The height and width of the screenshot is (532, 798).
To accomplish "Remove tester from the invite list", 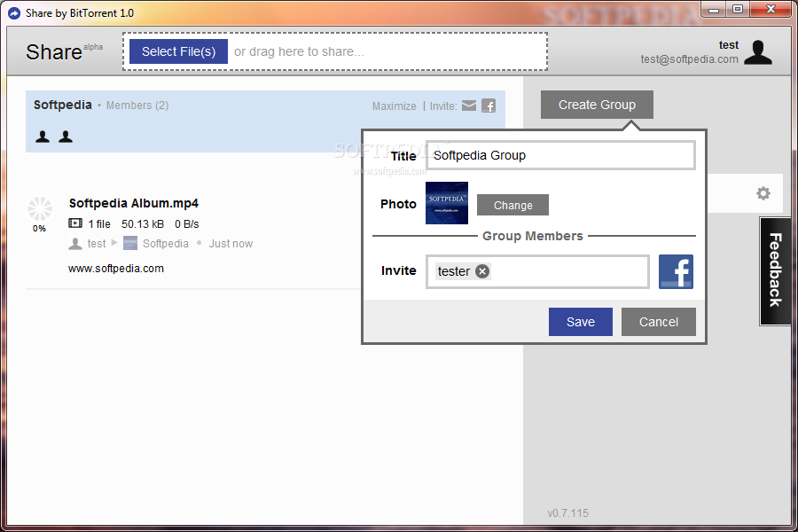I will 482,271.
